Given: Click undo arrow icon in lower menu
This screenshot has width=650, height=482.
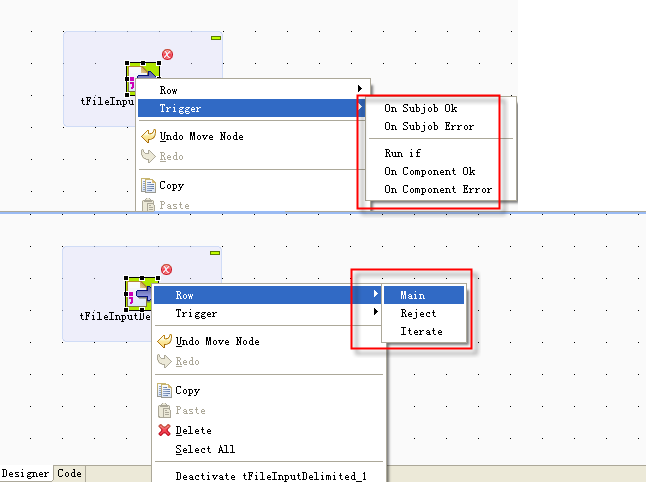Looking at the screenshot, I should click(165, 341).
